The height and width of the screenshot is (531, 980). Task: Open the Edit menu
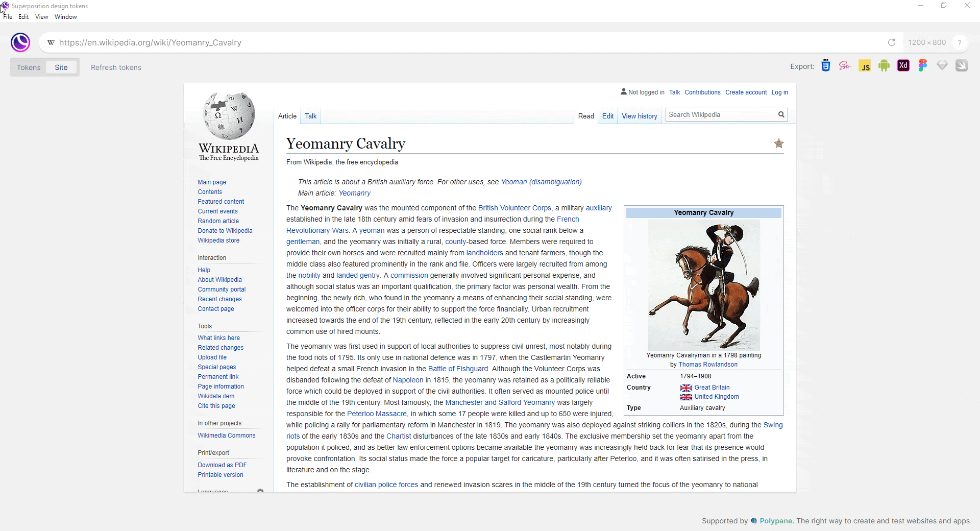(x=23, y=17)
